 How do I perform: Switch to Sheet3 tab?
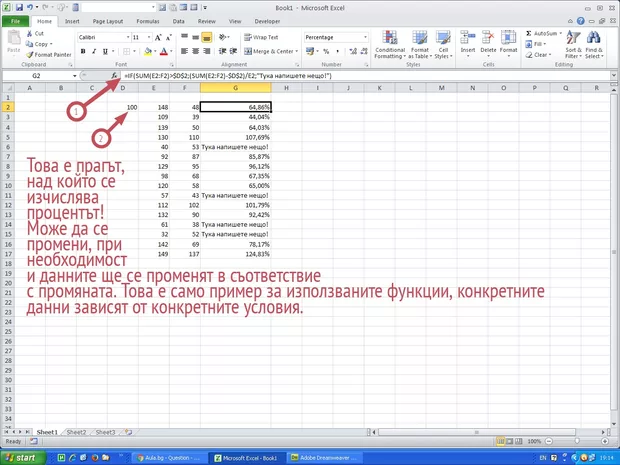coord(106,432)
